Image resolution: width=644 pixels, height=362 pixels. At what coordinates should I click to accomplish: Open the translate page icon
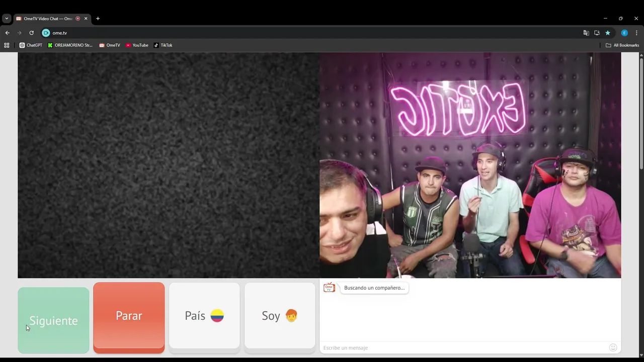click(x=586, y=33)
